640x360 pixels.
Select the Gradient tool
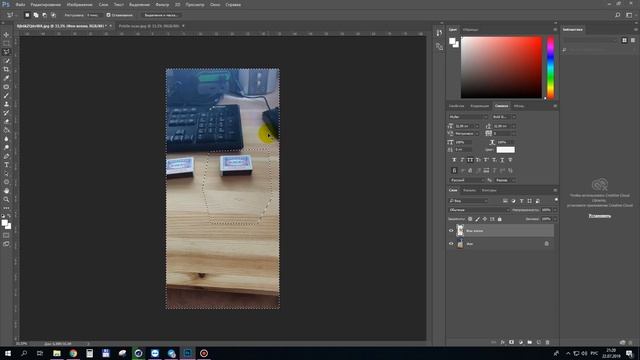coord(6,130)
